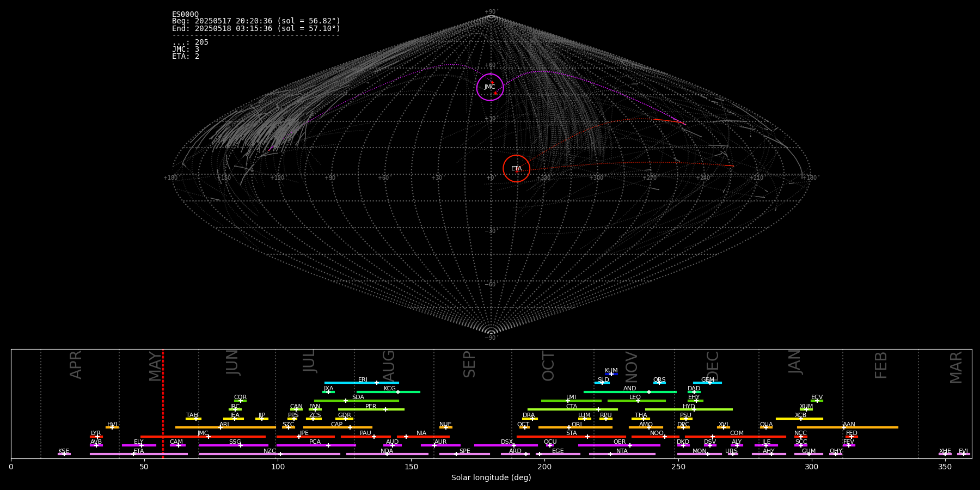Click the 'End: 20250518 03:15:36' line
Screen dimensions: 980x490
256,28
